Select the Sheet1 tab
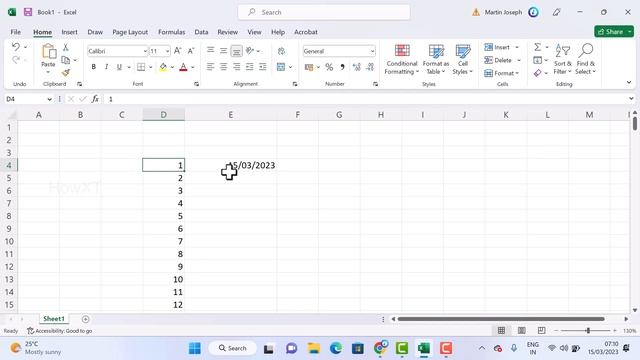 point(54,319)
